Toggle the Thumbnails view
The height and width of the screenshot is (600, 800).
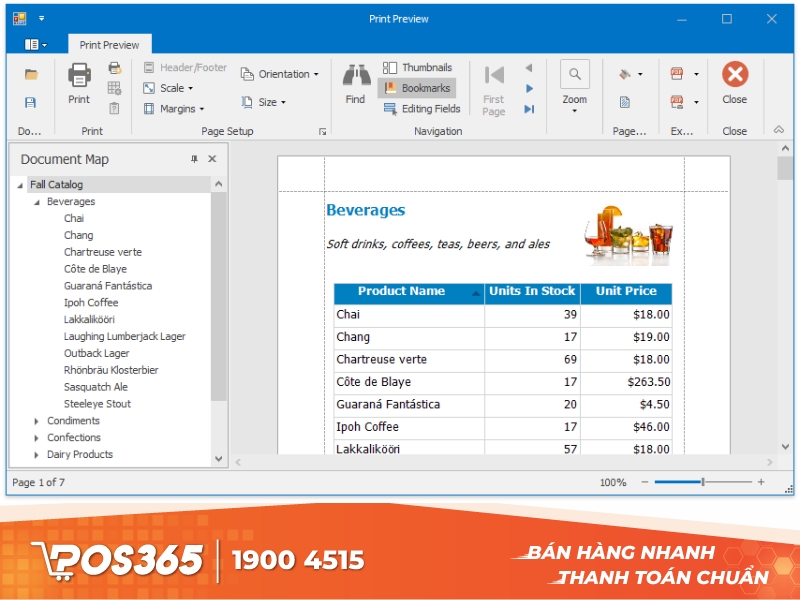416,68
